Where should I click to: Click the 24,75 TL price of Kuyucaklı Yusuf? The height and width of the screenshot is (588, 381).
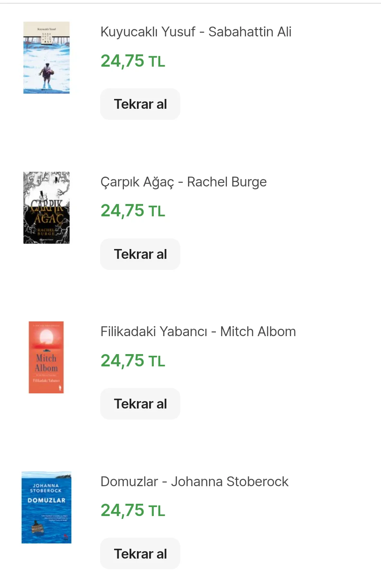click(x=133, y=61)
